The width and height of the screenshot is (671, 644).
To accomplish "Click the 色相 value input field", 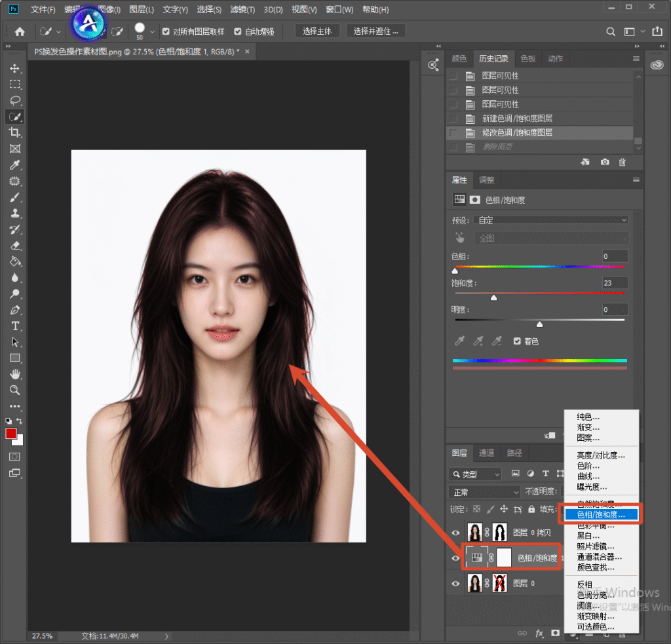I will click(x=615, y=256).
